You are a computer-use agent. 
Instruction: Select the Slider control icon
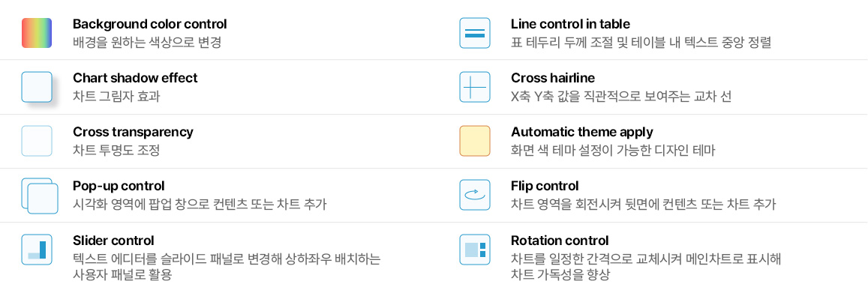37,250
